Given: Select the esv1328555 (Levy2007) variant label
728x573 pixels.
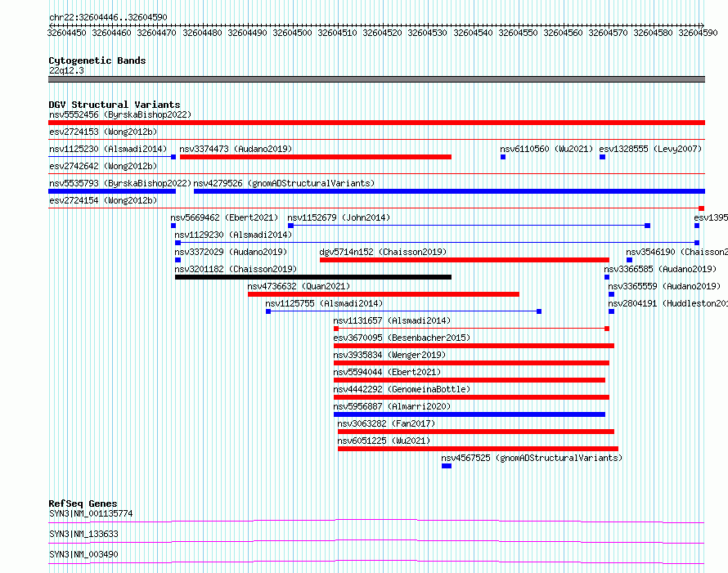Looking at the screenshot, I should [x=650, y=149].
